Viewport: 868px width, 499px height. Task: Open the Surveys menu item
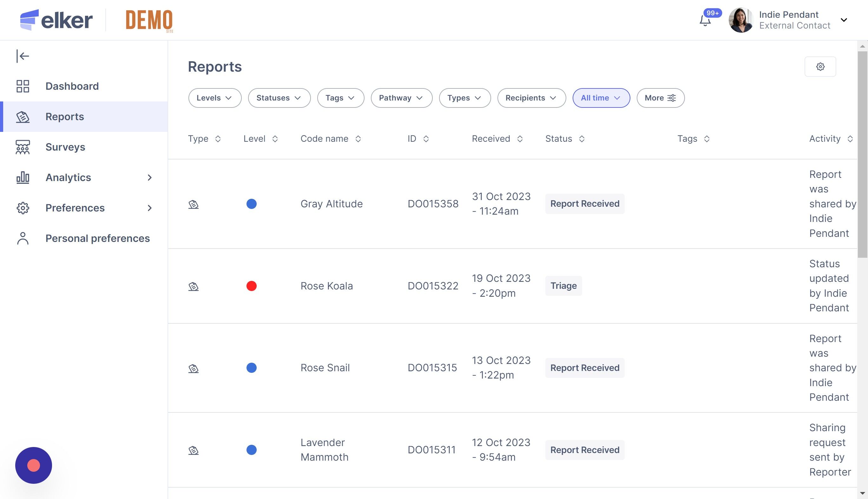tap(65, 147)
